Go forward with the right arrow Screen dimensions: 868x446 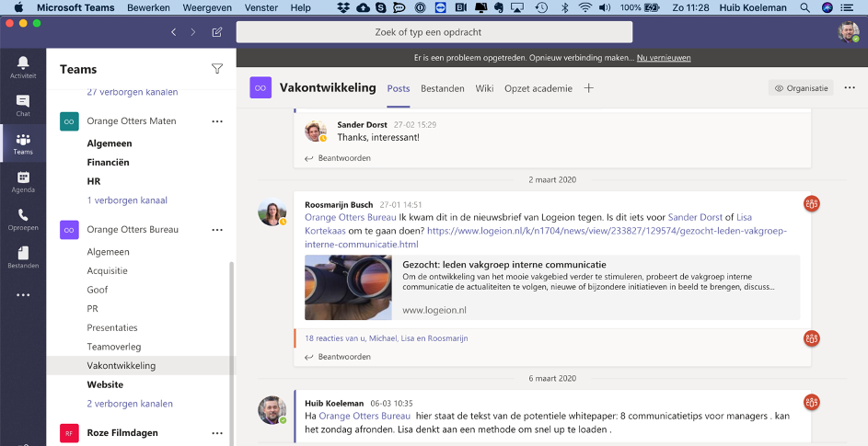(x=192, y=32)
